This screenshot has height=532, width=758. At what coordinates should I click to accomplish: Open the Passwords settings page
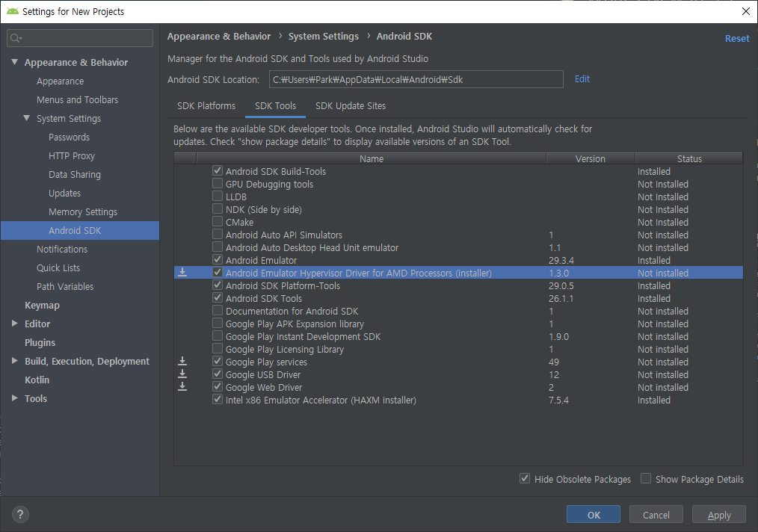(69, 137)
